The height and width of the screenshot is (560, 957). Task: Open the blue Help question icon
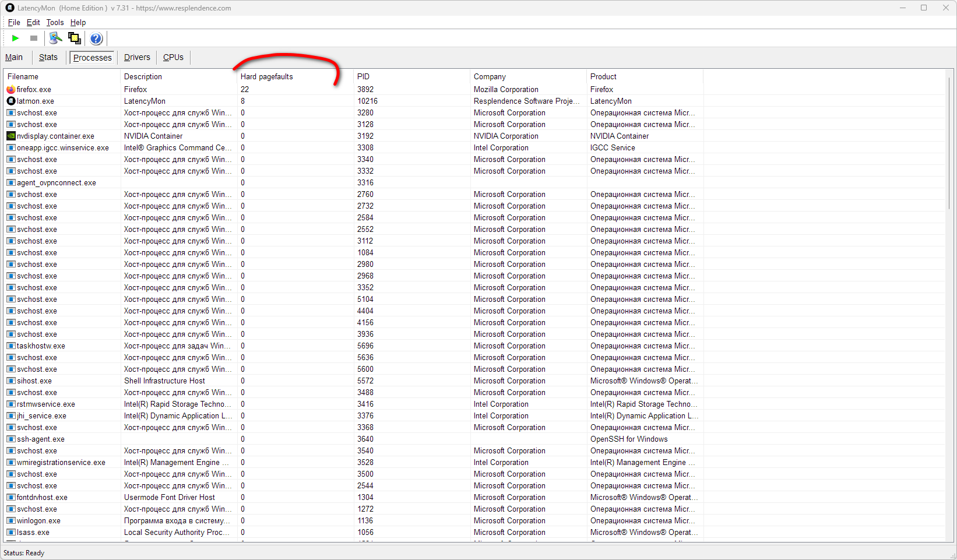pos(96,38)
